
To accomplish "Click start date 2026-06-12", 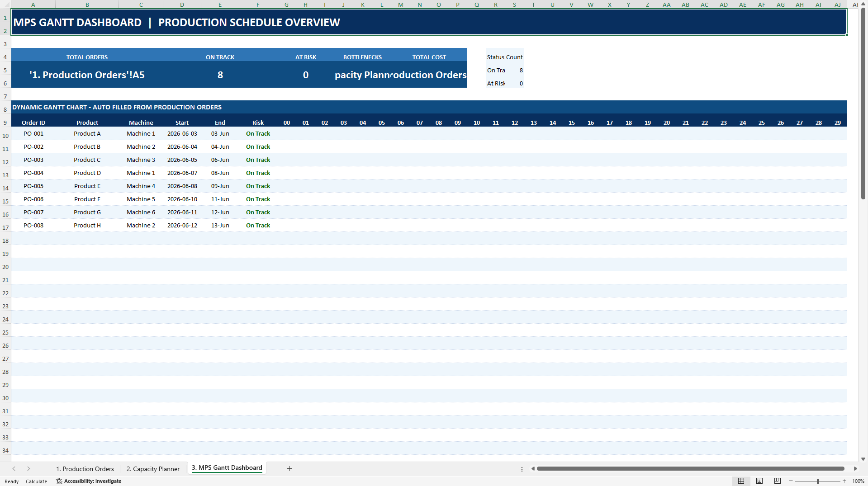I will tap(182, 225).
